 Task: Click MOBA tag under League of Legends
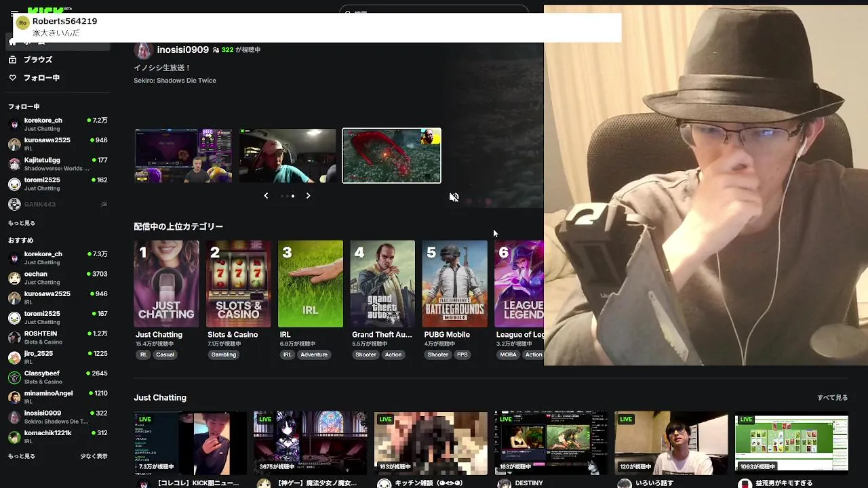coord(508,354)
